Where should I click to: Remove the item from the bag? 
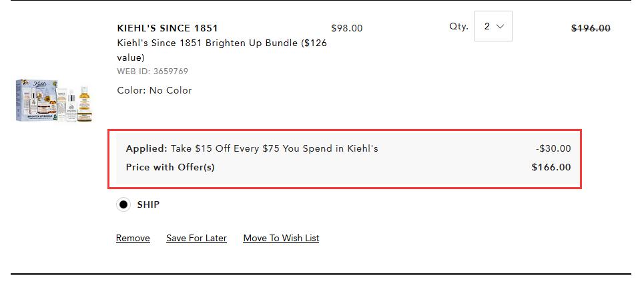[x=133, y=239]
